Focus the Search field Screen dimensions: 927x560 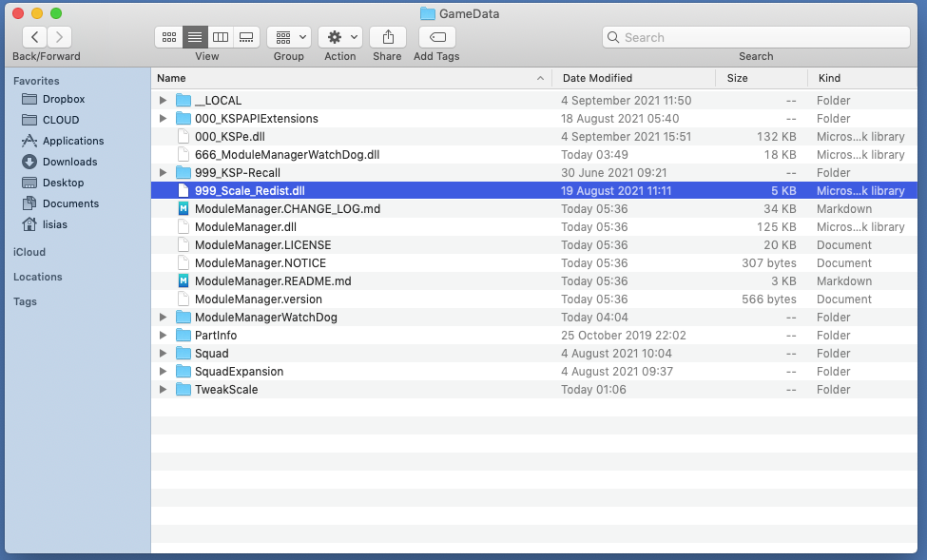point(756,37)
